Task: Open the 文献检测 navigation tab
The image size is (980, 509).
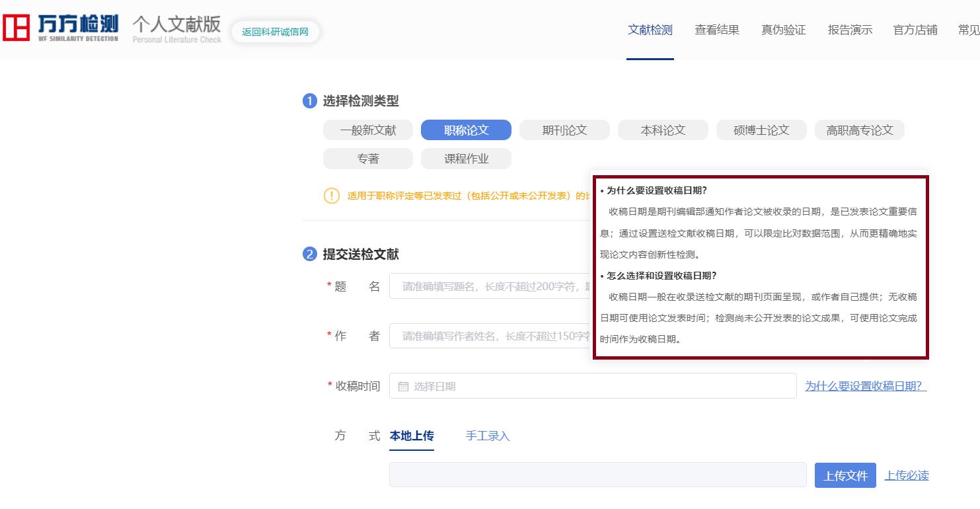Action: (x=650, y=30)
